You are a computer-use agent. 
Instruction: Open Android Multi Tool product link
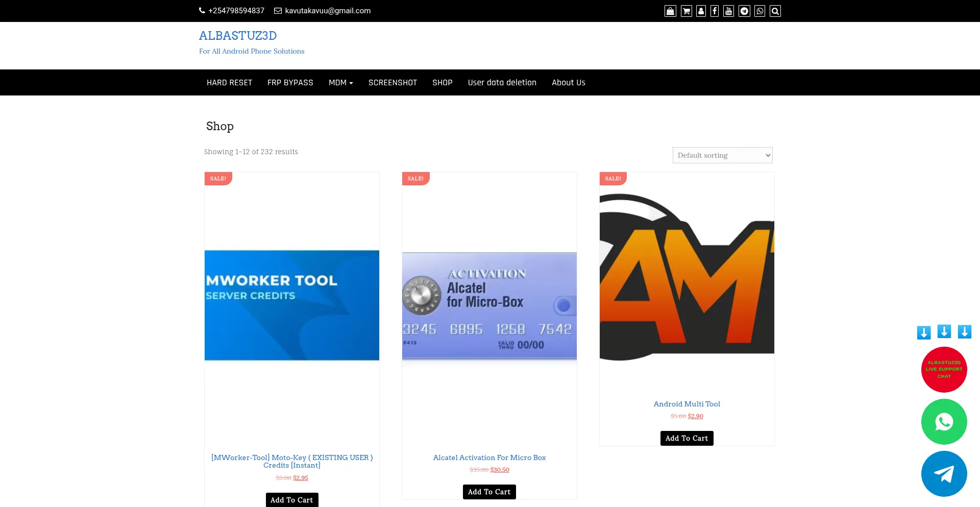coord(687,404)
